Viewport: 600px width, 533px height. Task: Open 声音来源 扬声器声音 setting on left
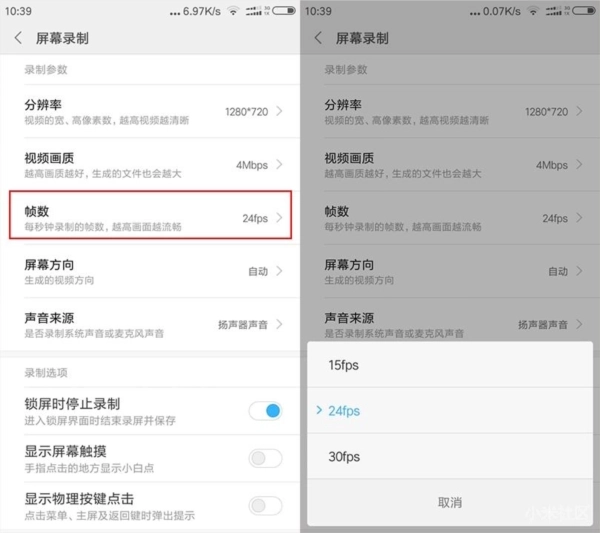point(150,324)
